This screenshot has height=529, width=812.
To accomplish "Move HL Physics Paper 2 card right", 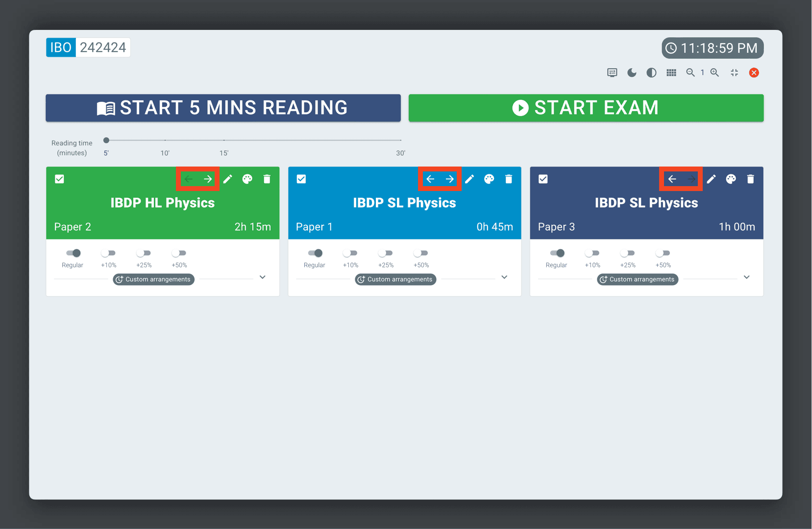I will click(208, 179).
